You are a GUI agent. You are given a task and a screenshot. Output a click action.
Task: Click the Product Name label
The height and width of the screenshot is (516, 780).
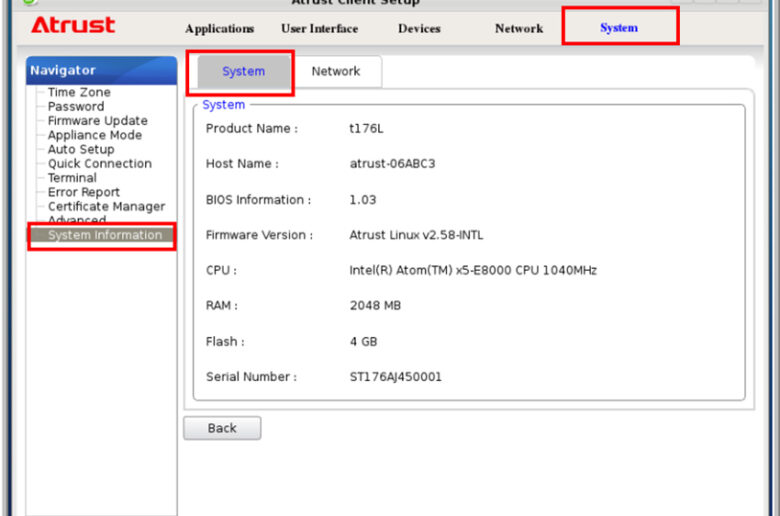[252, 128]
